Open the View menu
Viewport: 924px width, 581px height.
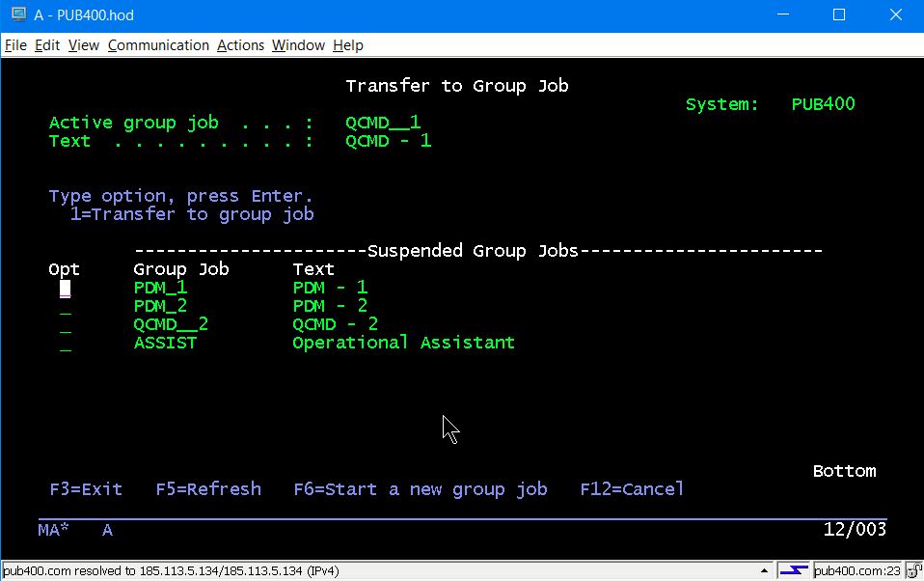point(84,45)
